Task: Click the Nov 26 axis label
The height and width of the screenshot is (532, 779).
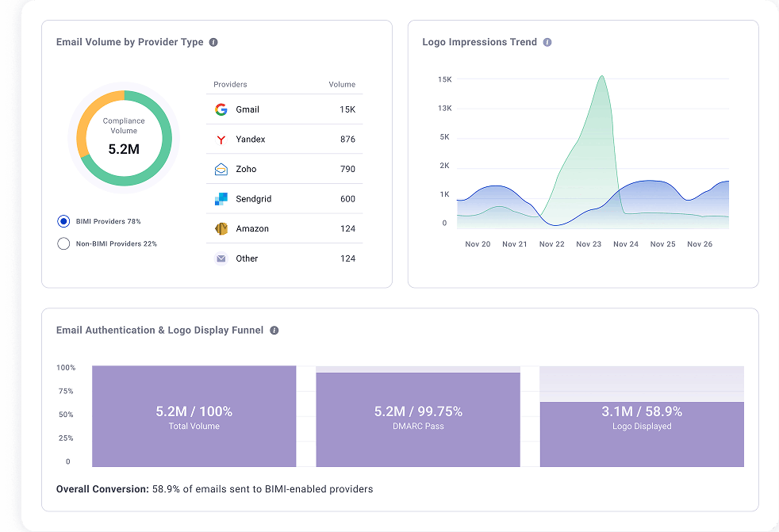Action: (x=700, y=244)
